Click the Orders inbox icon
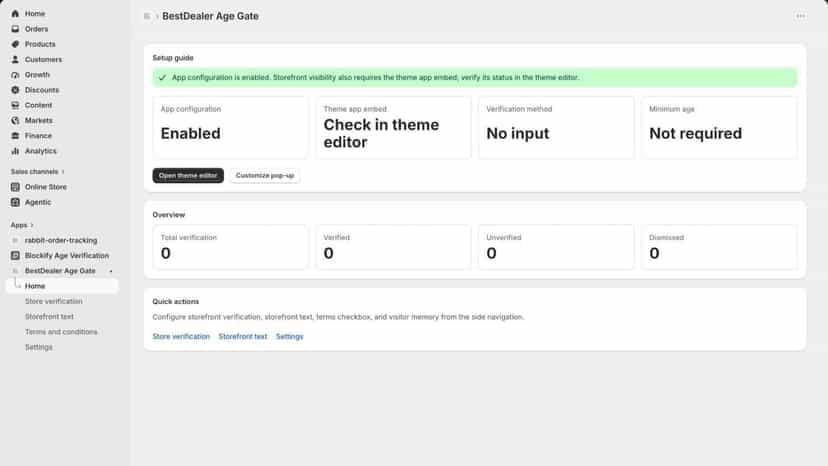The width and height of the screenshot is (828, 466). click(x=15, y=29)
